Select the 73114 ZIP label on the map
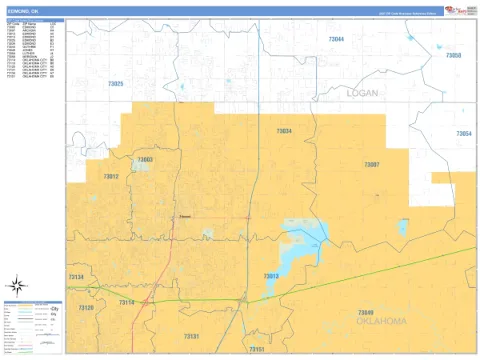This screenshot has height=360, width=480. click(x=127, y=303)
